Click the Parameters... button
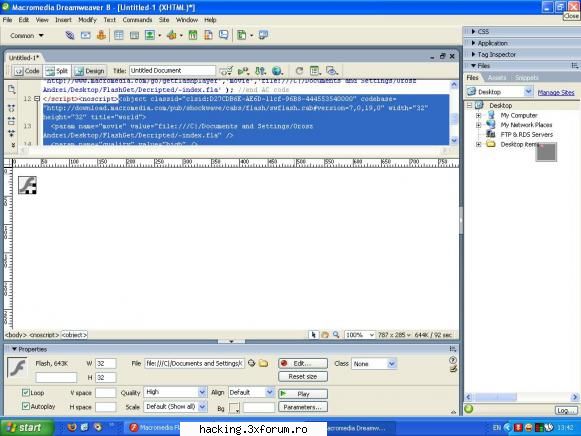Viewport: 581px width, 436px height. pos(303,407)
